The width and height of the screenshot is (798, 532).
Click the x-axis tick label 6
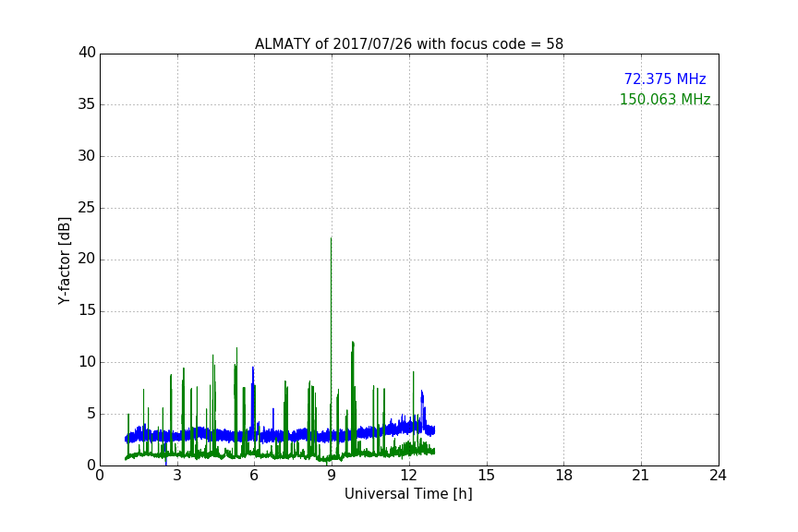coord(255,476)
